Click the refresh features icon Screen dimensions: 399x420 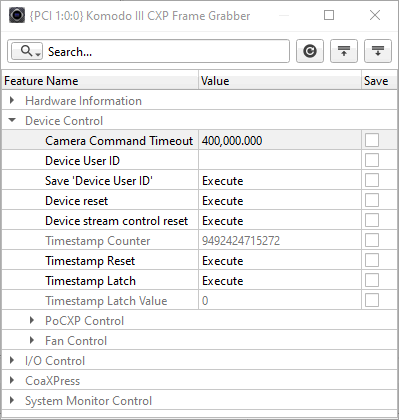pos(310,51)
